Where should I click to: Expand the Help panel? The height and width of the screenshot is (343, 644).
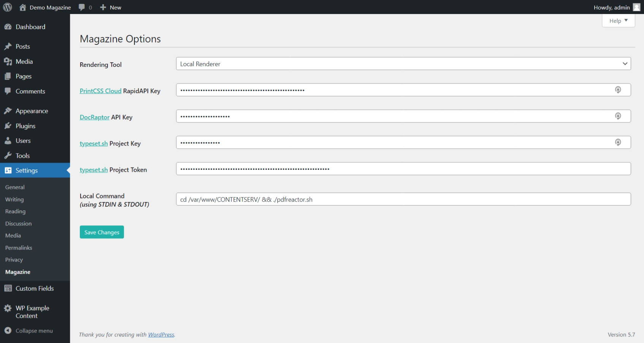point(618,21)
